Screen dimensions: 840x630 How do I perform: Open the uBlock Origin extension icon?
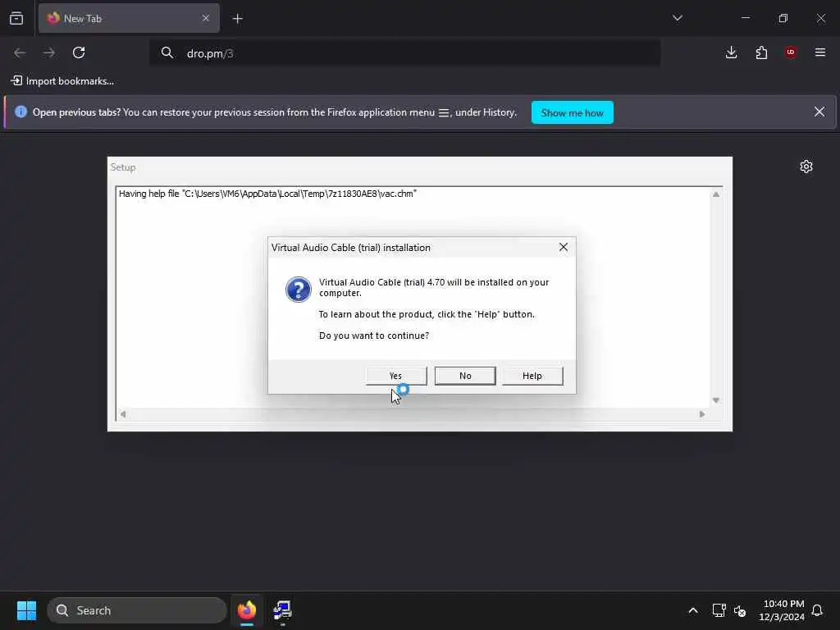coord(791,52)
